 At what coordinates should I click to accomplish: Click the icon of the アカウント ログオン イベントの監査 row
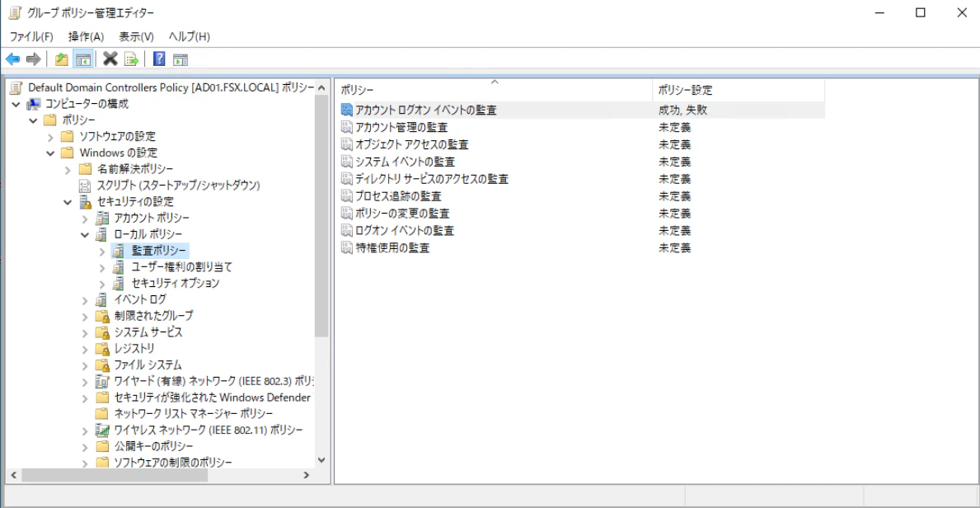[x=348, y=111]
